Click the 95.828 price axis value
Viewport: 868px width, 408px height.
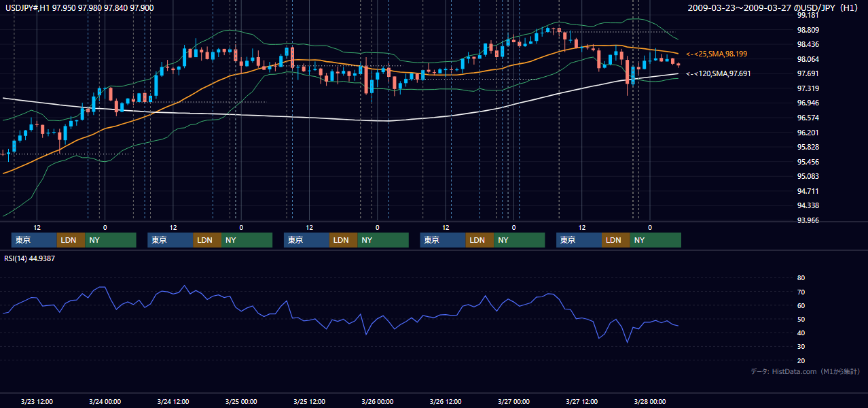click(x=810, y=147)
